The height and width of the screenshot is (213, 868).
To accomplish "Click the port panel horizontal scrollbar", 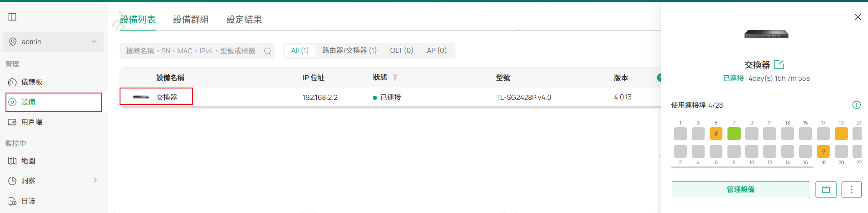I will pyautogui.click(x=743, y=167).
